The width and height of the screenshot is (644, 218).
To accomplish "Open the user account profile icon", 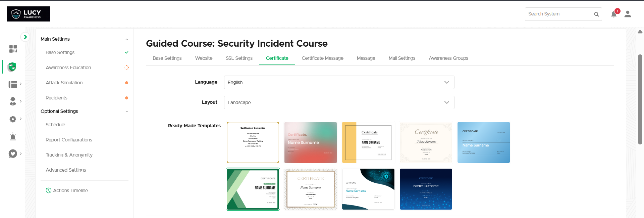I will coord(628,14).
